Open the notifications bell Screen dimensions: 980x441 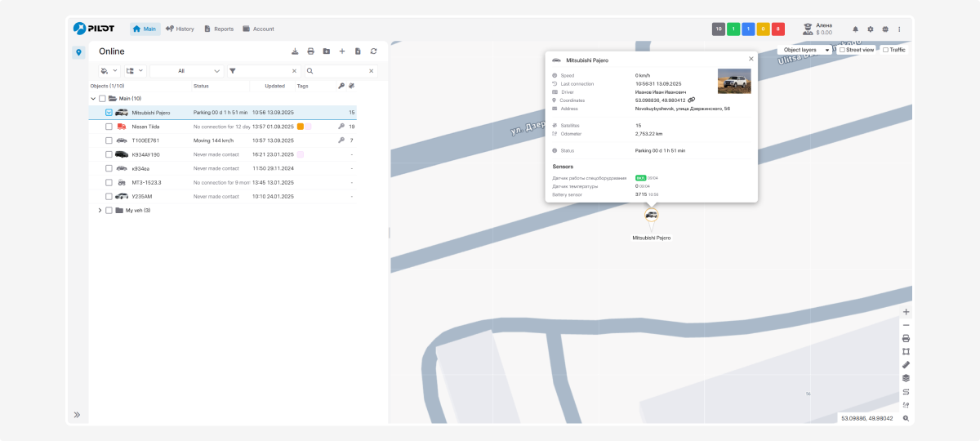(856, 29)
